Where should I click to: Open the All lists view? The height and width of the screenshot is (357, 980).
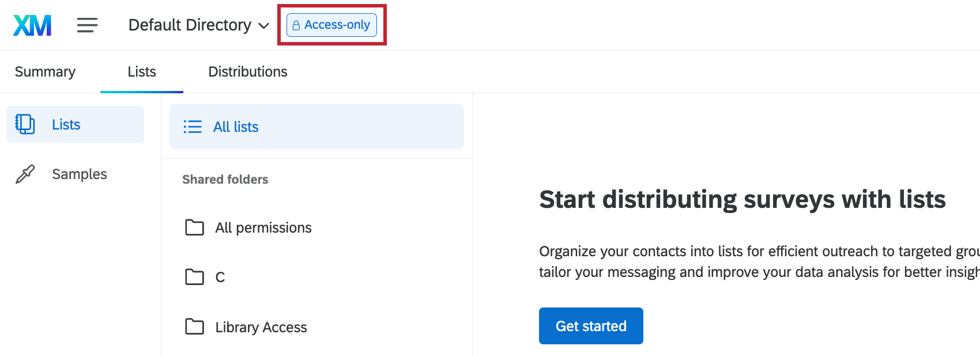(x=236, y=126)
